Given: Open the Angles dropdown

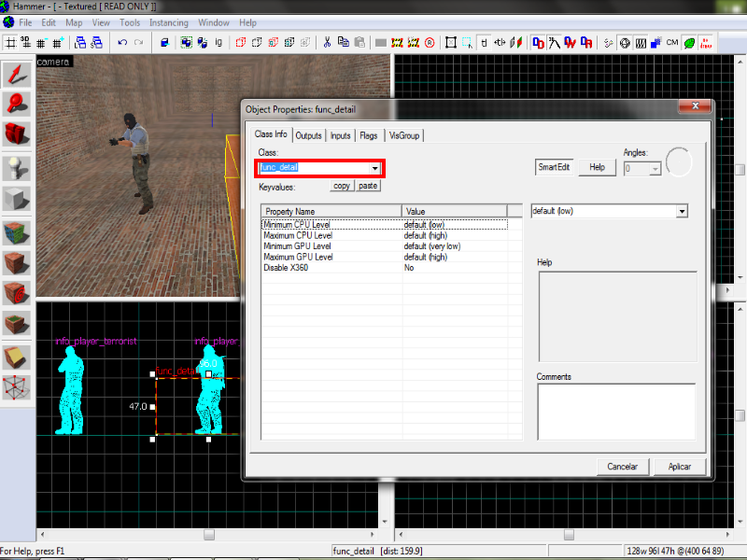Looking at the screenshot, I should (x=655, y=169).
